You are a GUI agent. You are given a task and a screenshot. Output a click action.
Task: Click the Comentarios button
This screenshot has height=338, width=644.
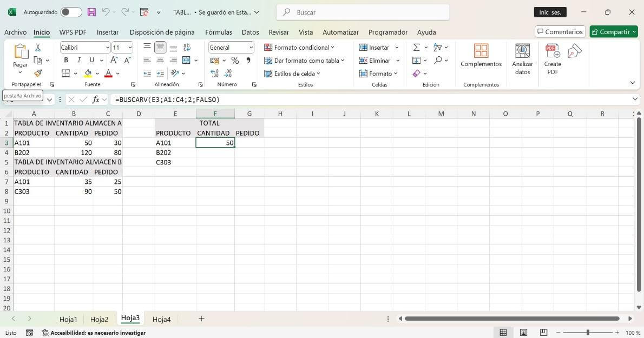pos(560,31)
